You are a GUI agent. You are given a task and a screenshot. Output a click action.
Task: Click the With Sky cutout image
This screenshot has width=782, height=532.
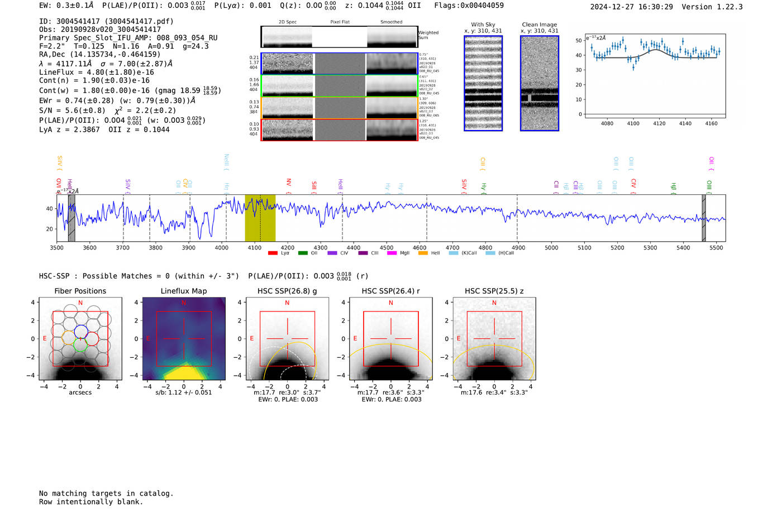(x=483, y=83)
